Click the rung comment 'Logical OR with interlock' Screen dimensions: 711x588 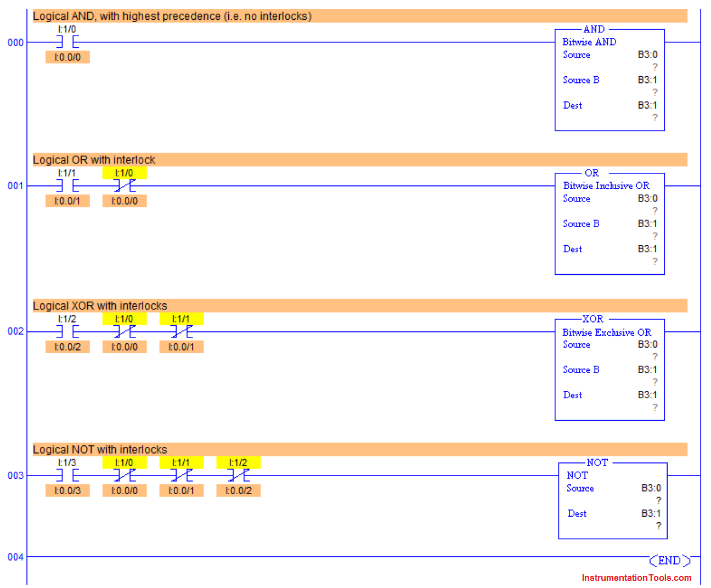click(94, 160)
